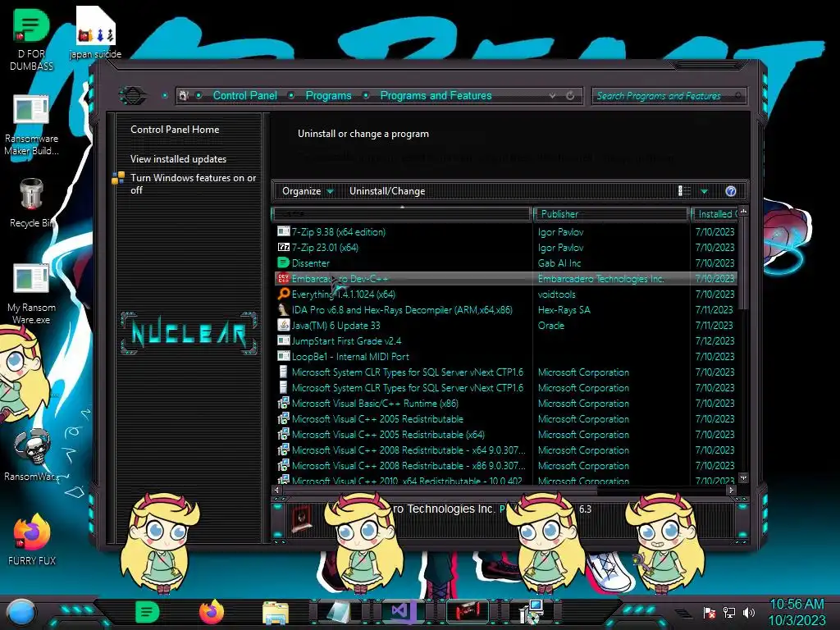
Task: Select Embarcadero Dev-C++ program row
Action: coord(504,279)
